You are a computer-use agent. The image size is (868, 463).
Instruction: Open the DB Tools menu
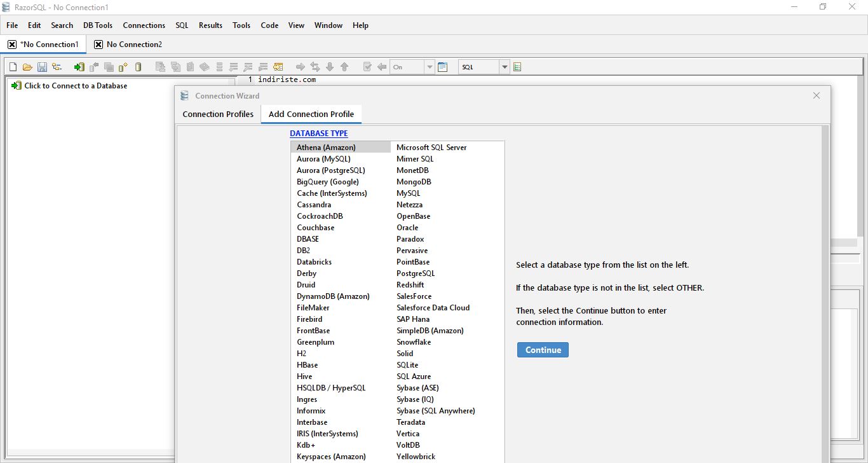[x=98, y=25]
